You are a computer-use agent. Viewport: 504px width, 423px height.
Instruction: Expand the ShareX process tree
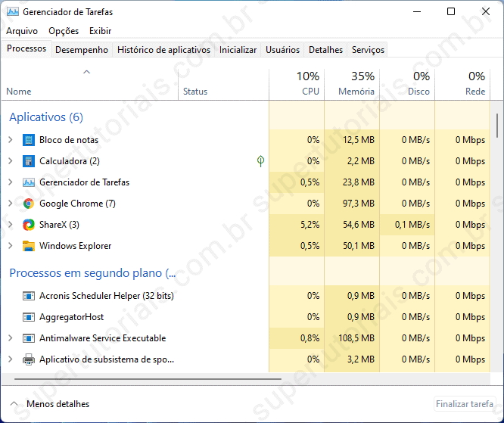click(x=11, y=225)
